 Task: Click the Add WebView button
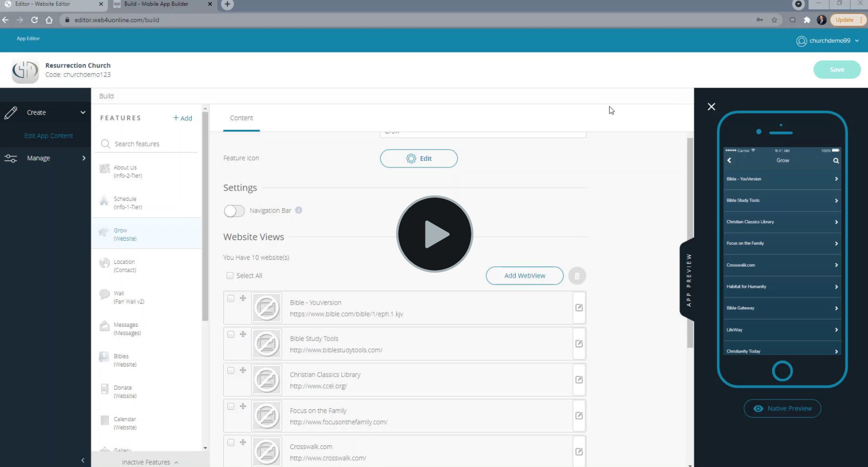[525, 276]
